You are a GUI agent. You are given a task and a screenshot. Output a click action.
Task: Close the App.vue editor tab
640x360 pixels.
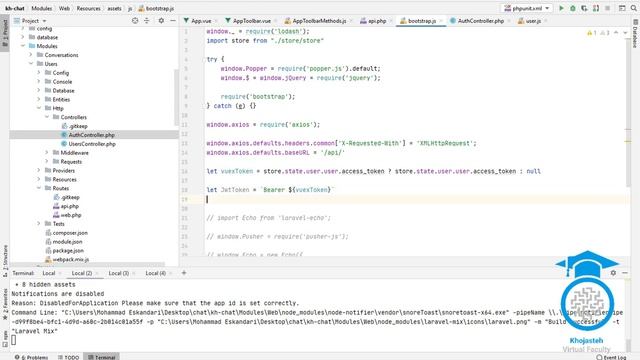(x=216, y=21)
